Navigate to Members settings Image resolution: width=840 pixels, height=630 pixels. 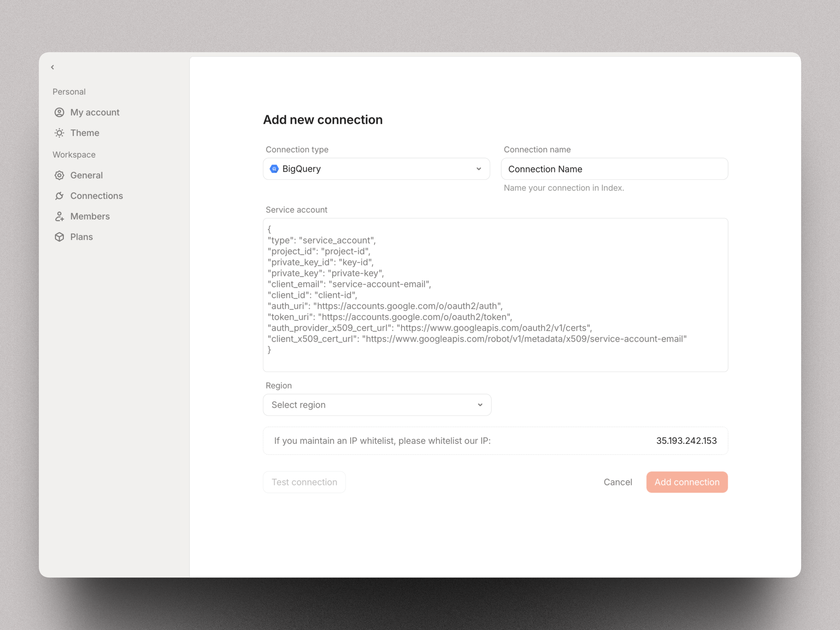click(x=90, y=216)
